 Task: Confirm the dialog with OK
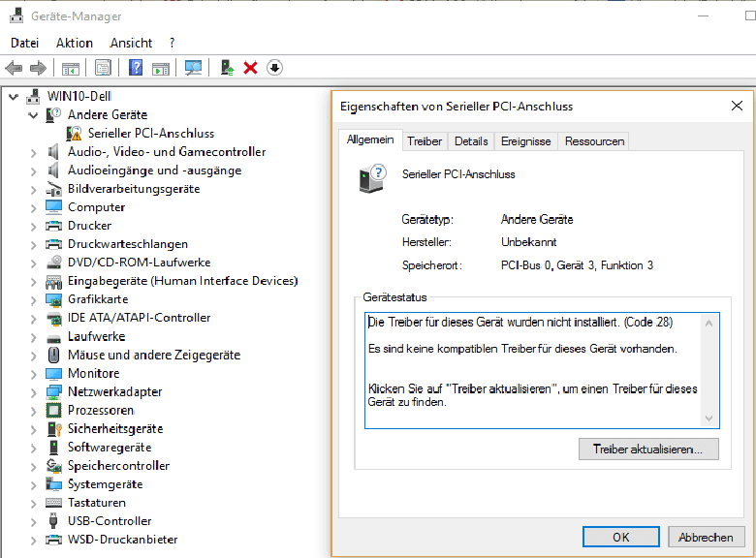[x=621, y=537]
